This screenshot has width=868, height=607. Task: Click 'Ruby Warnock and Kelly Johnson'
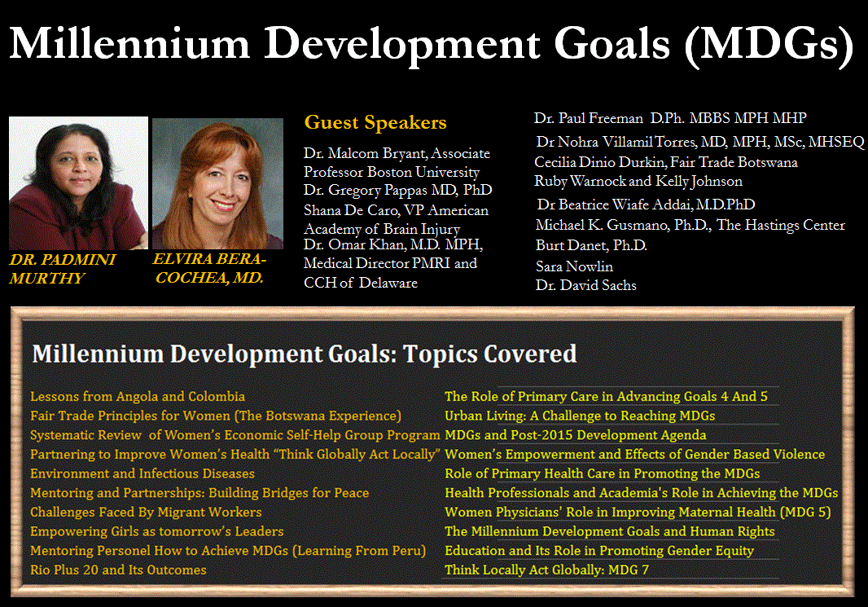pos(638,181)
